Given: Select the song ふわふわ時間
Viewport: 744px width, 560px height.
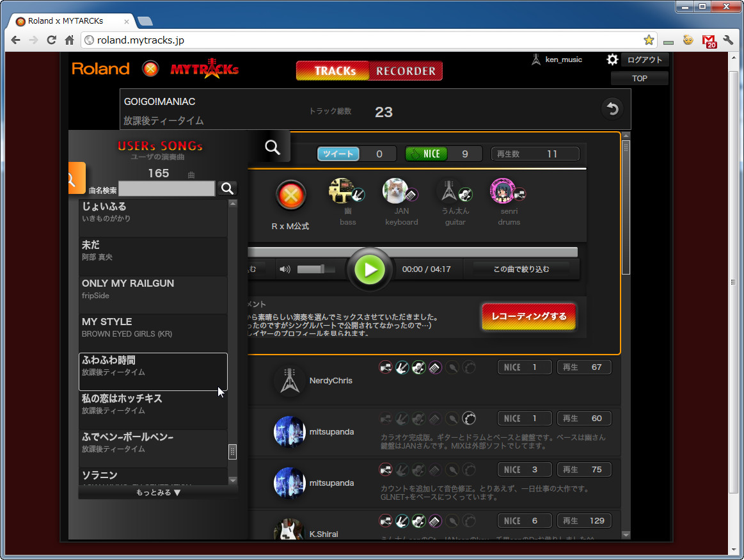Looking at the screenshot, I should click(x=154, y=372).
